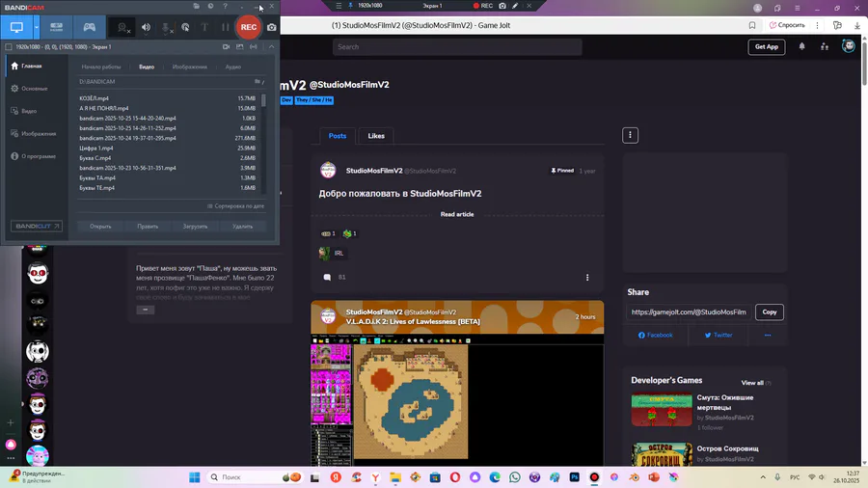868x488 pixels.
Task: Toggle mouse cursor click effects
Action: (x=185, y=27)
